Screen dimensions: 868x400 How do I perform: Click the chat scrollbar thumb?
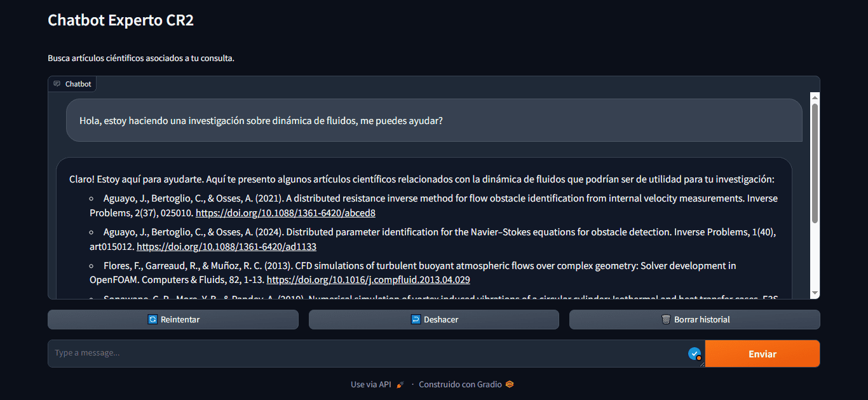(x=815, y=162)
